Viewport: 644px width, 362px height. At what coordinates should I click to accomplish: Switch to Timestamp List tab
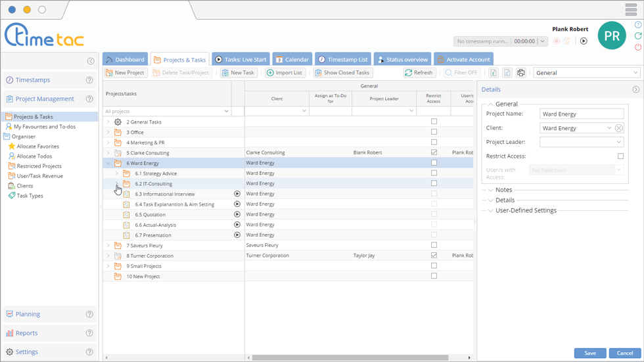[343, 60]
